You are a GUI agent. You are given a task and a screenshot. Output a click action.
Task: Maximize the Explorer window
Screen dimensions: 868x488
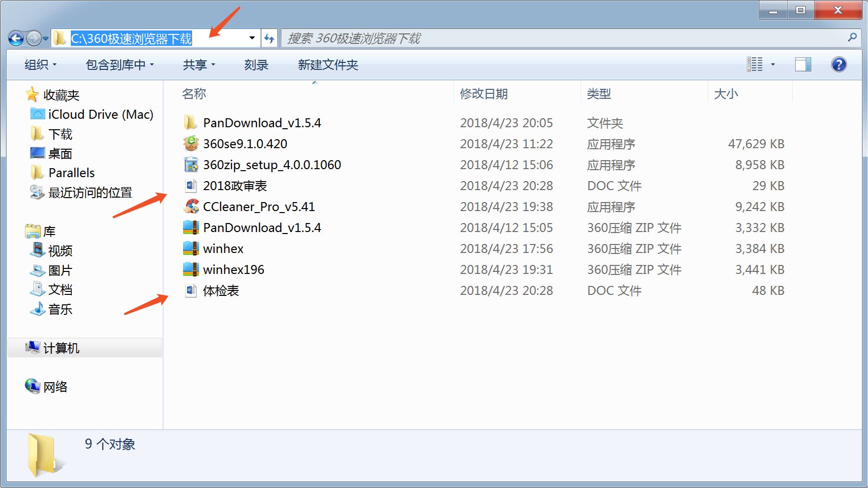click(801, 10)
